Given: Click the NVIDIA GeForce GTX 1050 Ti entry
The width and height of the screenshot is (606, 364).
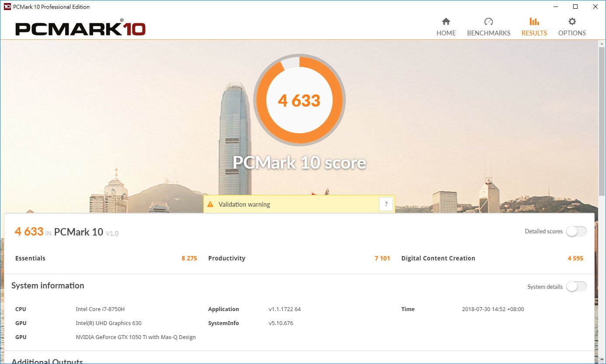Looking at the screenshot, I should [x=136, y=337].
